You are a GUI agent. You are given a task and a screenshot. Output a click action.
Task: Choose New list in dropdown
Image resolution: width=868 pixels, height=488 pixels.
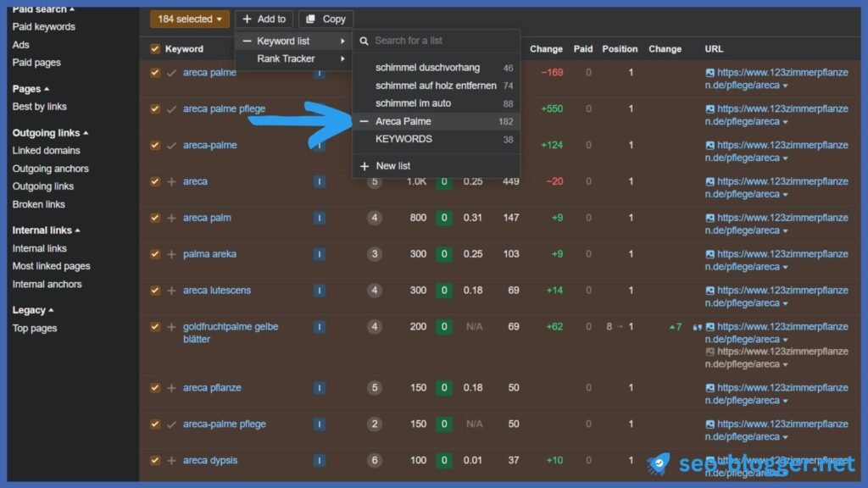tap(437, 166)
